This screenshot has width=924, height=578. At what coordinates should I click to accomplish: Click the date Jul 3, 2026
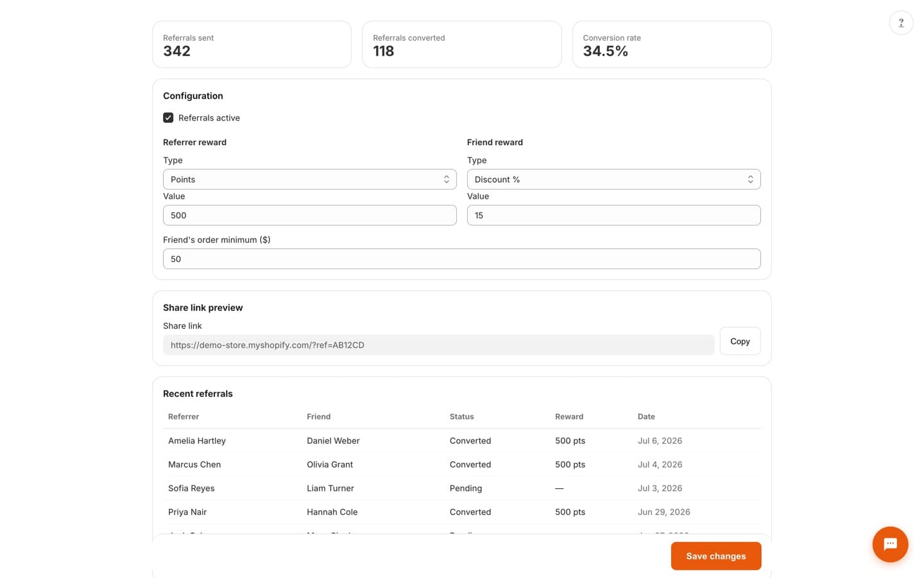point(660,488)
